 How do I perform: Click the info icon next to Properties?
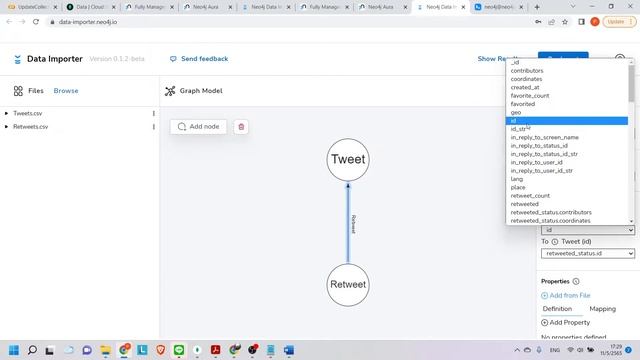point(576,281)
